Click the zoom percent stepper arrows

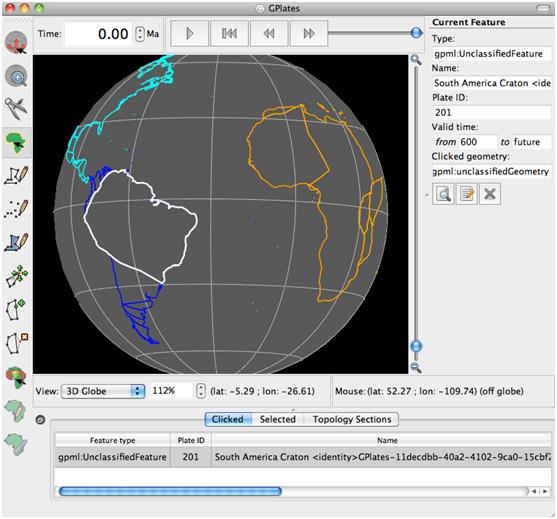201,391
